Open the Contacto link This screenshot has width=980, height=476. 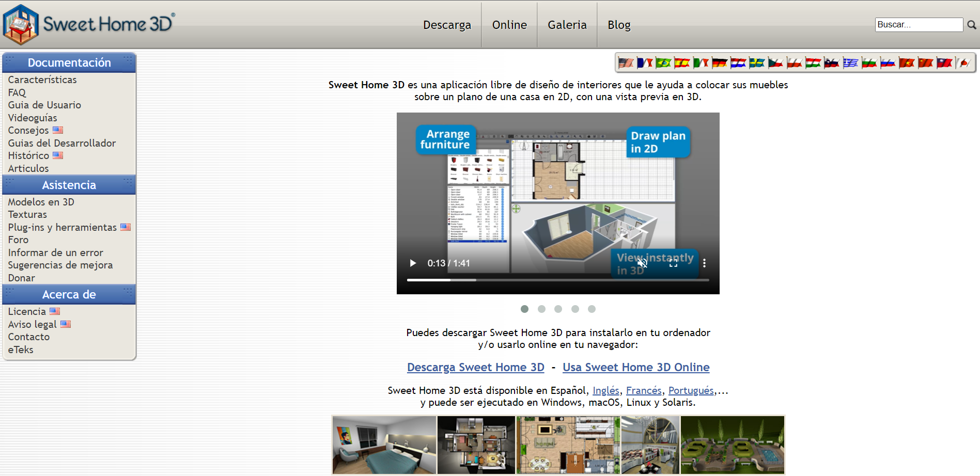29,337
